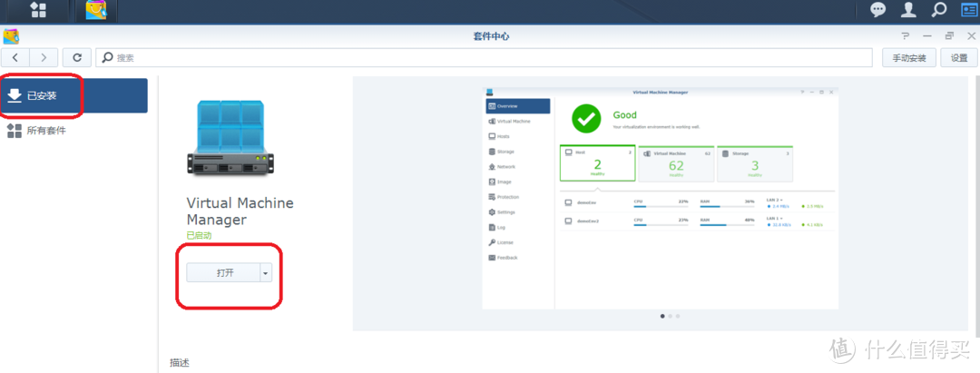Screen dimensions: 980x373
Task: Click the help question mark in title bar
Action: pyautogui.click(x=906, y=36)
